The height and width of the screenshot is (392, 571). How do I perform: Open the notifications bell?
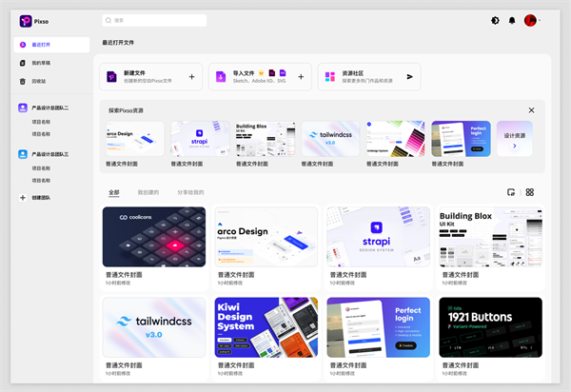512,20
